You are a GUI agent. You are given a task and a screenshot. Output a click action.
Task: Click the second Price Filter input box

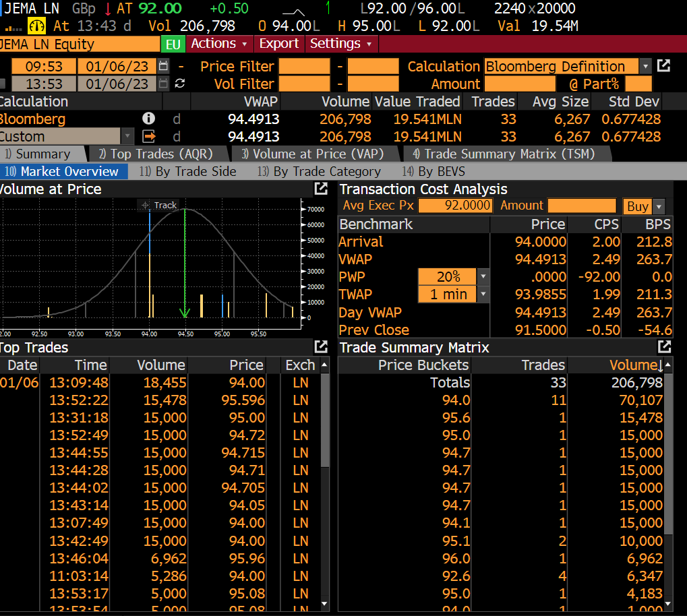[x=373, y=67]
